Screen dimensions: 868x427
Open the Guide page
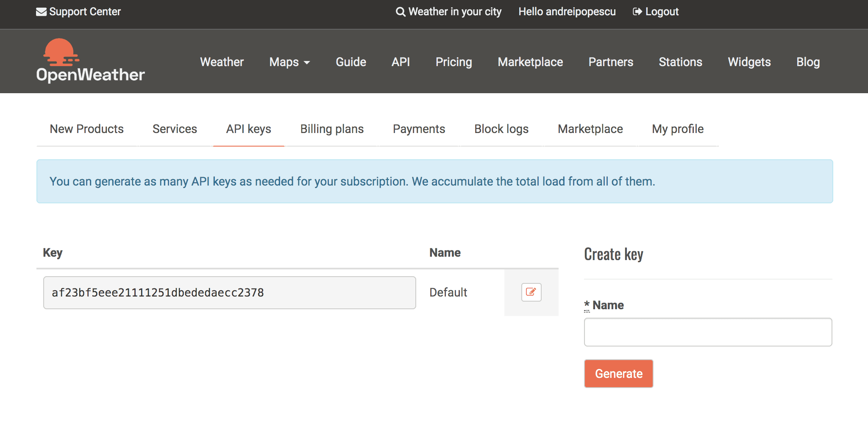351,62
